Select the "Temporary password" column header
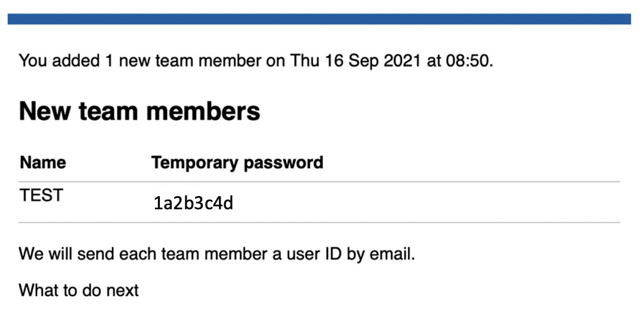644x316 pixels. 237,163
